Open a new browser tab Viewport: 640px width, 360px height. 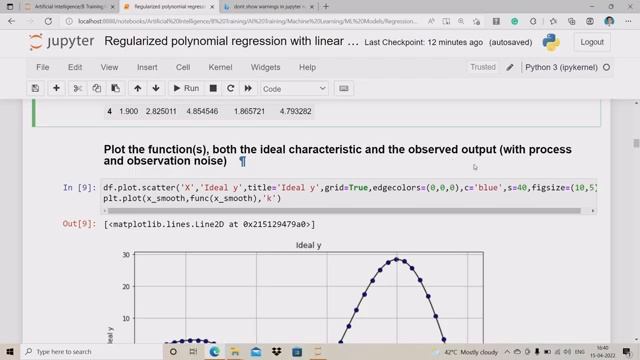click(326, 7)
